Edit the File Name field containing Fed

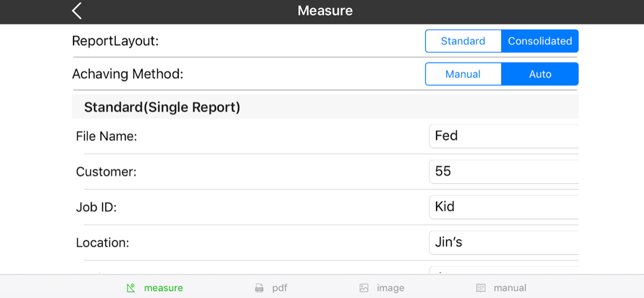point(504,136)
